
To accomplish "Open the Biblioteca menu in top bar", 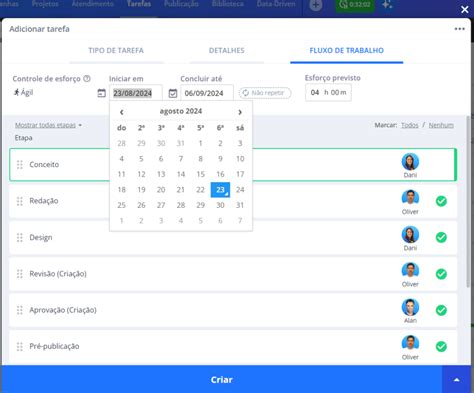I will tap(228, 4).
